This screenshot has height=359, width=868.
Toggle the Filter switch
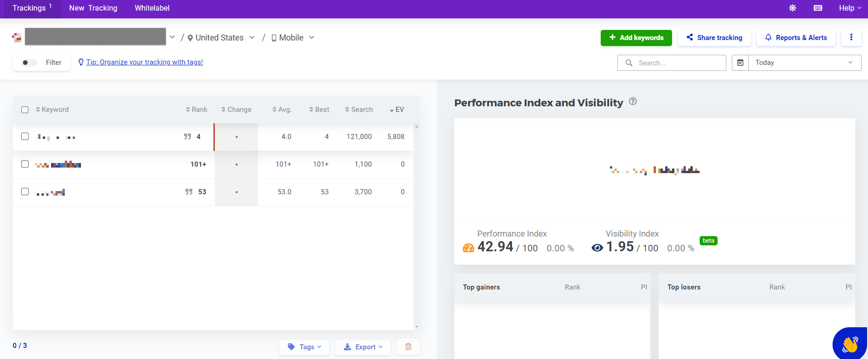29,63
